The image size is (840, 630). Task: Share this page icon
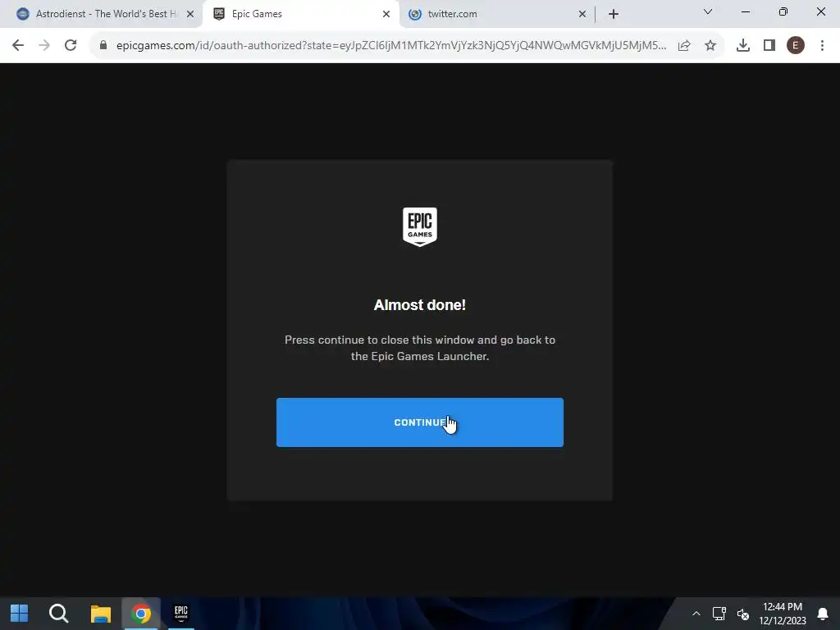684,46
